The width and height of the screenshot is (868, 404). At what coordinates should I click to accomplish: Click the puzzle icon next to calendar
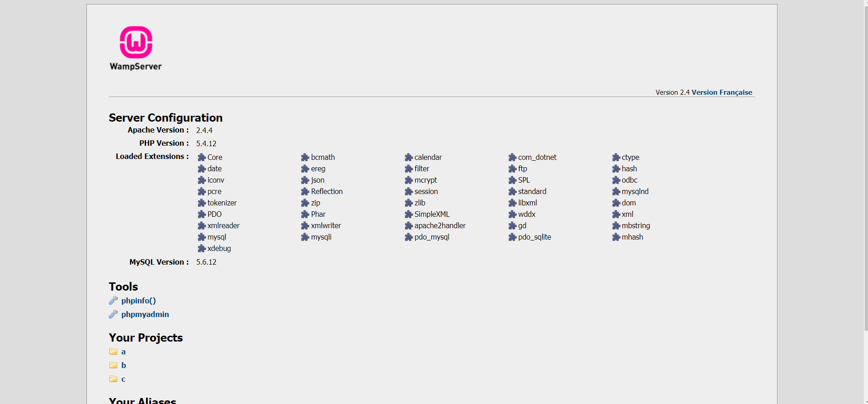point(409,158)
